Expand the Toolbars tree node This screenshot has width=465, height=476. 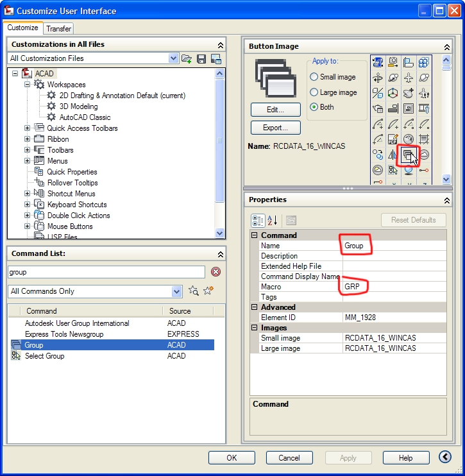(28, 150)
